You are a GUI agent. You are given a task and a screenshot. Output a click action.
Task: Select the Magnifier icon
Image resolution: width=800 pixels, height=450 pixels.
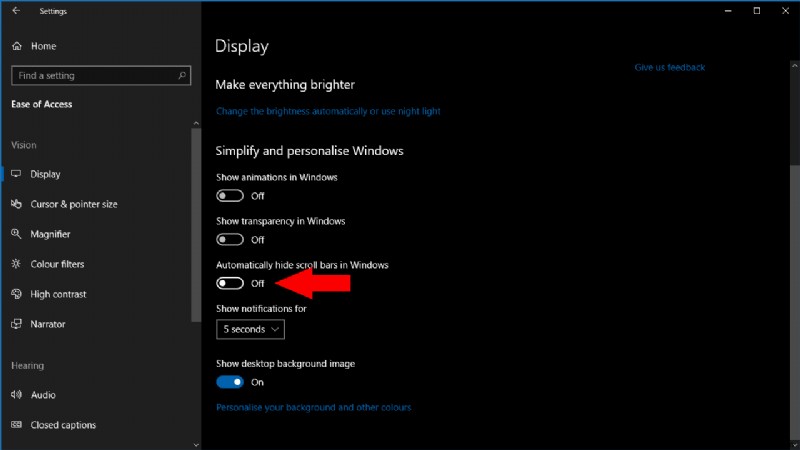(16, 234)
